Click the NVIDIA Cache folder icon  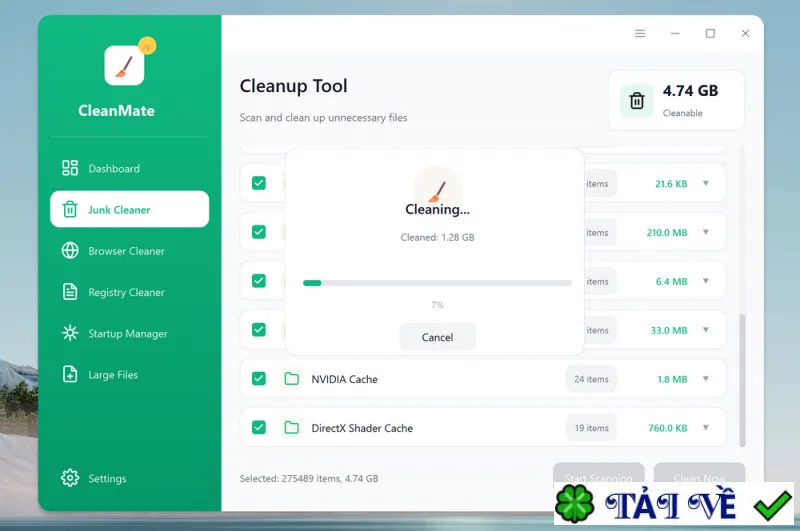tap(291, 378)
